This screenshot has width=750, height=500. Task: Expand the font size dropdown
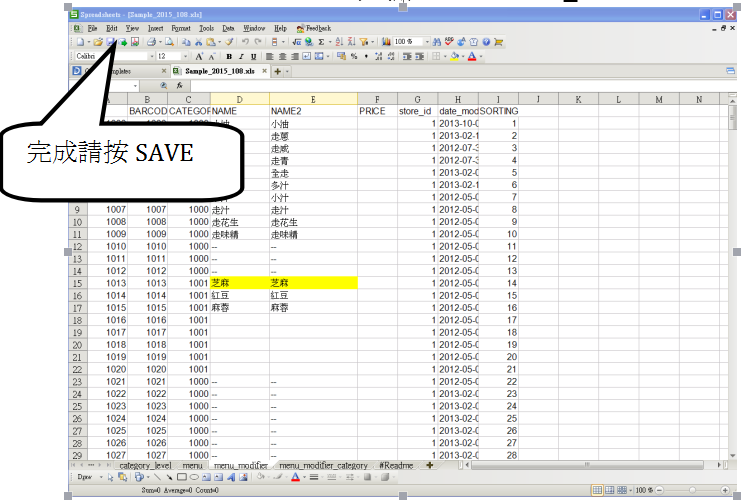186,56
